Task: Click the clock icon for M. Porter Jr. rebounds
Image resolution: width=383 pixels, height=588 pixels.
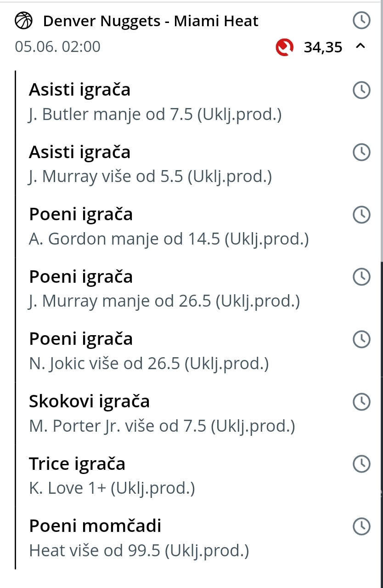Action: click(x=361, y=402)
